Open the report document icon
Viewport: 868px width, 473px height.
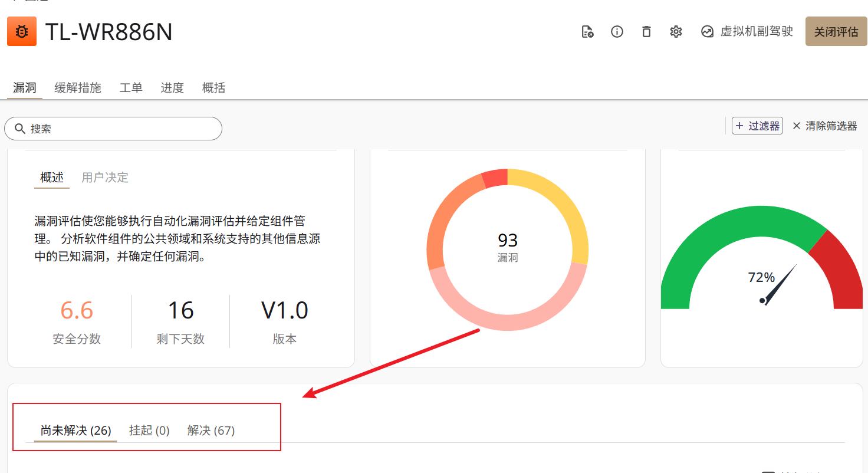[587, 32]
